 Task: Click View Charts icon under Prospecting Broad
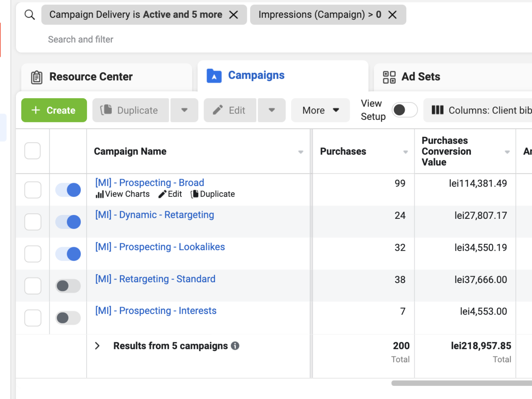(x=100, y=194)
